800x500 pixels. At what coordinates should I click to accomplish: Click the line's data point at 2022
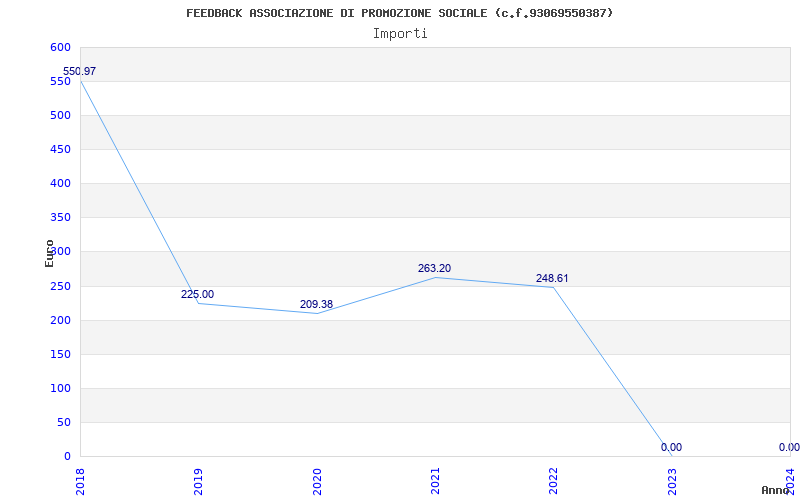click(x=554, y=287)
